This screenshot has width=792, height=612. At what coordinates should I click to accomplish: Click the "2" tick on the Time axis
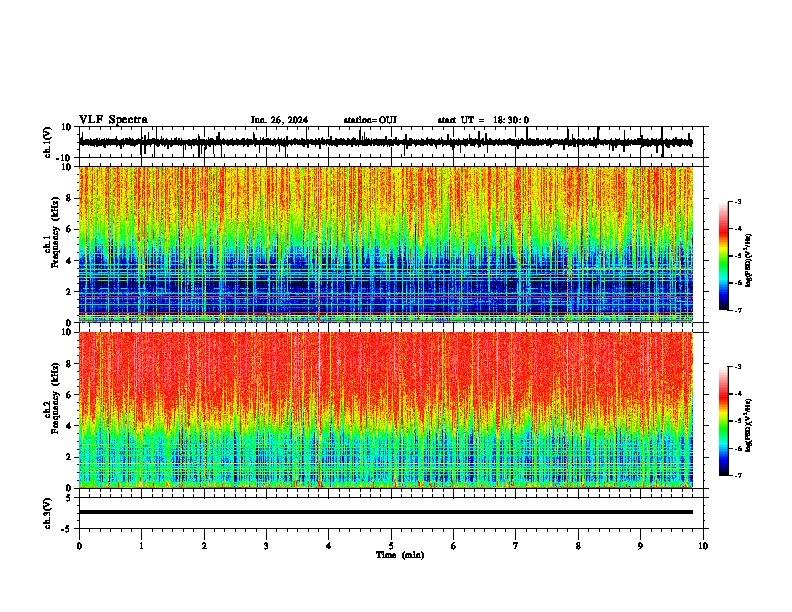204,546
